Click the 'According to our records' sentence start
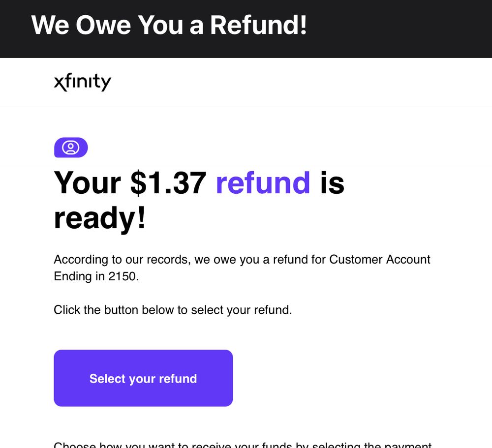This screenshot has height=448, width=492. 121,259
